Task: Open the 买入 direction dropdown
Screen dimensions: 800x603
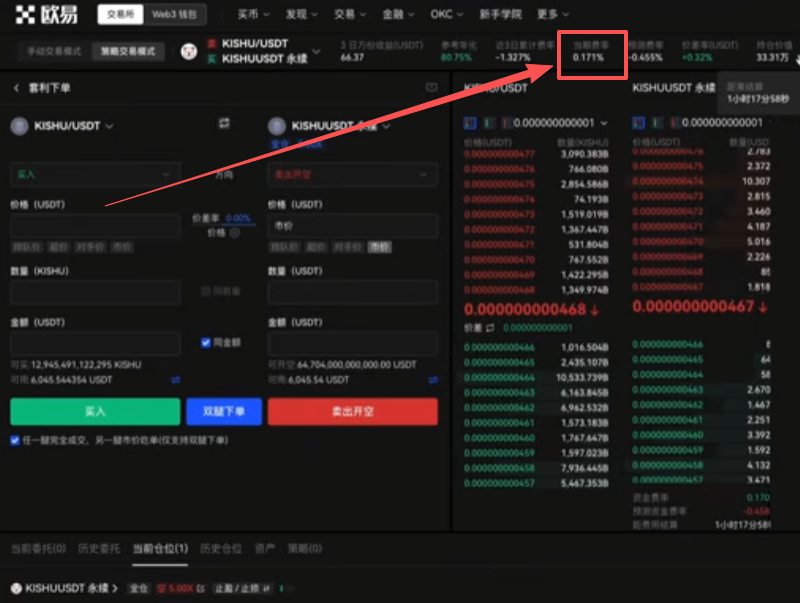Action: [95, 174]
